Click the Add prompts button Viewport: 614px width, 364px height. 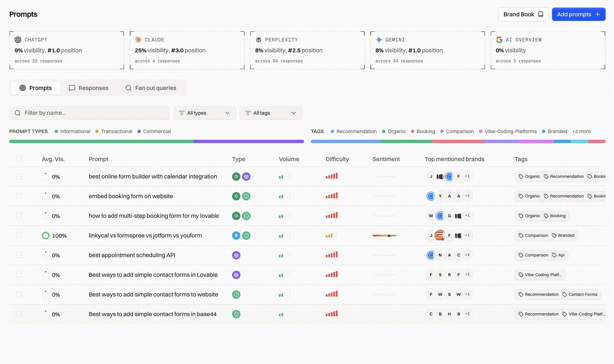pos(578,14)
